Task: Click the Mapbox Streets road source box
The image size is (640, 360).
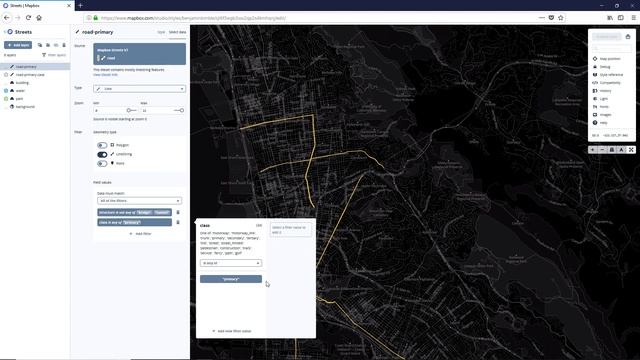Action: [140, 54]
